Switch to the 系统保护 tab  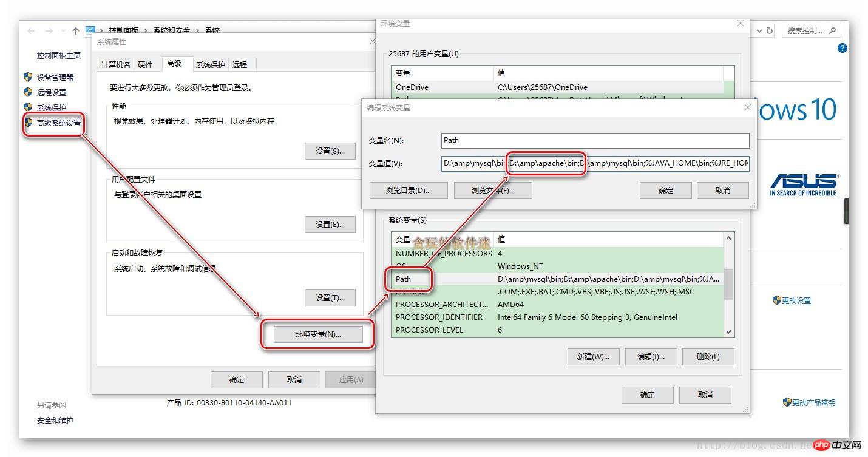pyautogui.click(x=210, y=64)
